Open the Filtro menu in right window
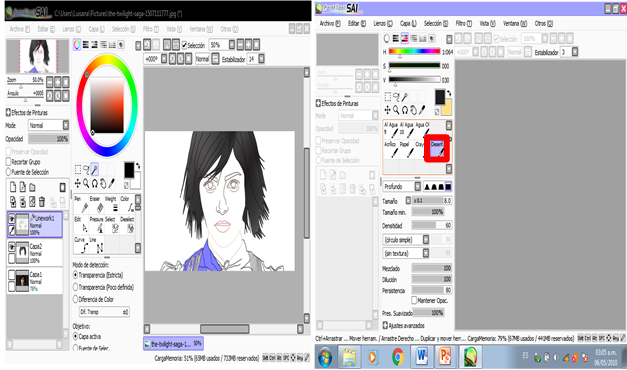The width and height of the screenshot is (627, 370). coord(463,24)
